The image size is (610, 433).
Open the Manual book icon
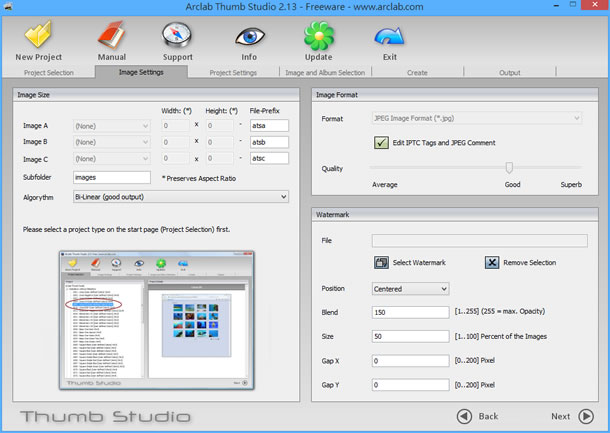pos(112,35)
